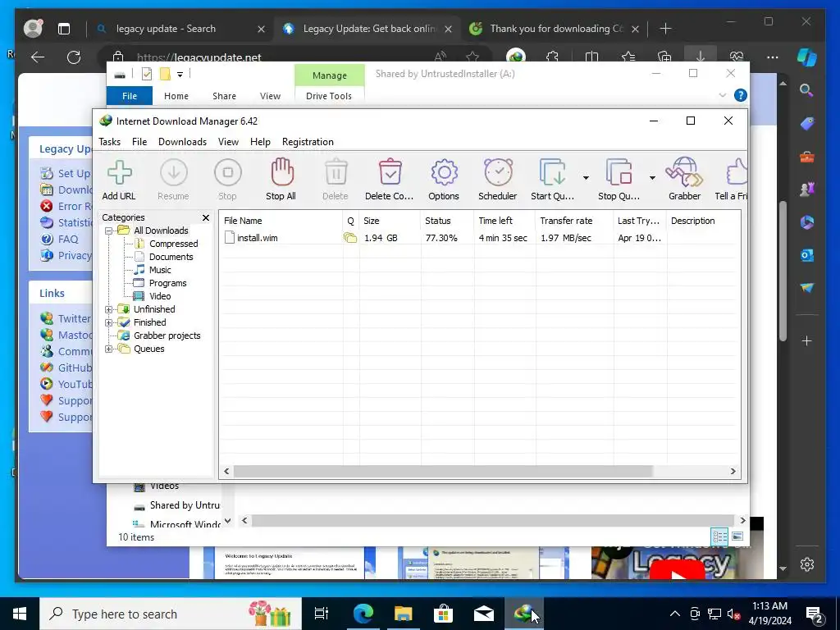
Task: Select Grabber projects in tree
Action: click(167, 336)
